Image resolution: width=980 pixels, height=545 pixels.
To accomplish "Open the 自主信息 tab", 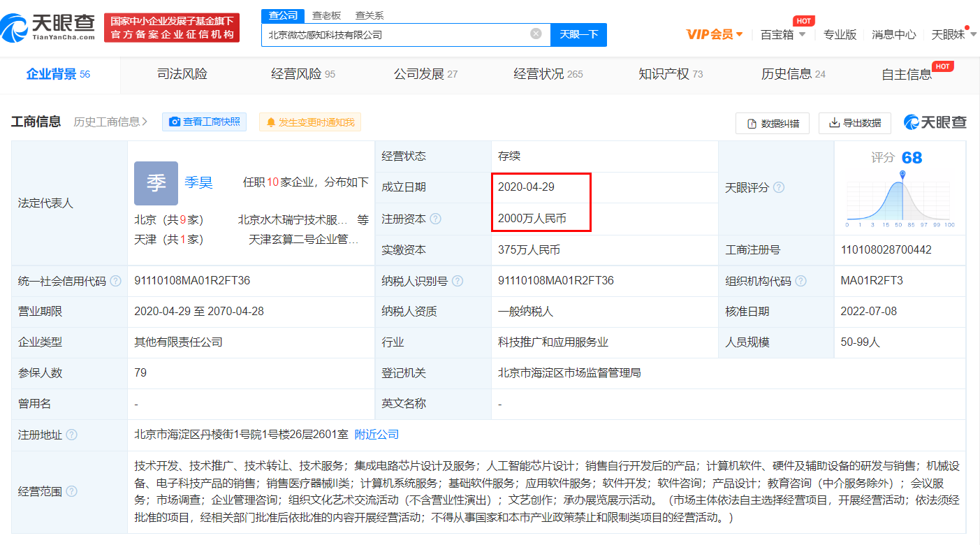I will [x=907, y=75].
